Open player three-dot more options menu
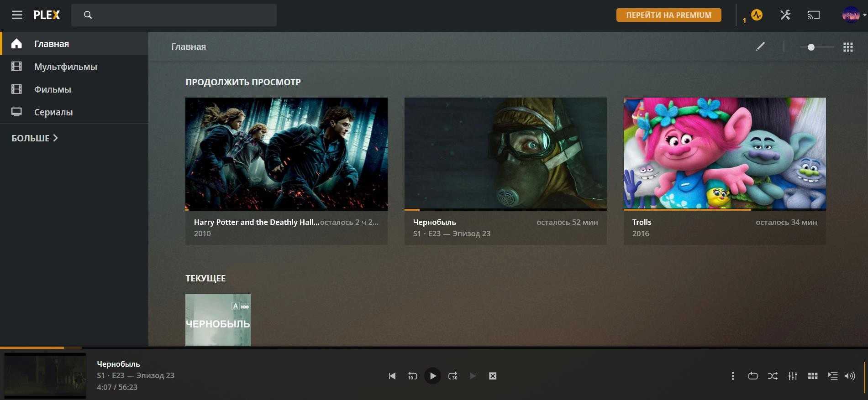The height and width of the screenshot is (400, 868). (733, 376)
